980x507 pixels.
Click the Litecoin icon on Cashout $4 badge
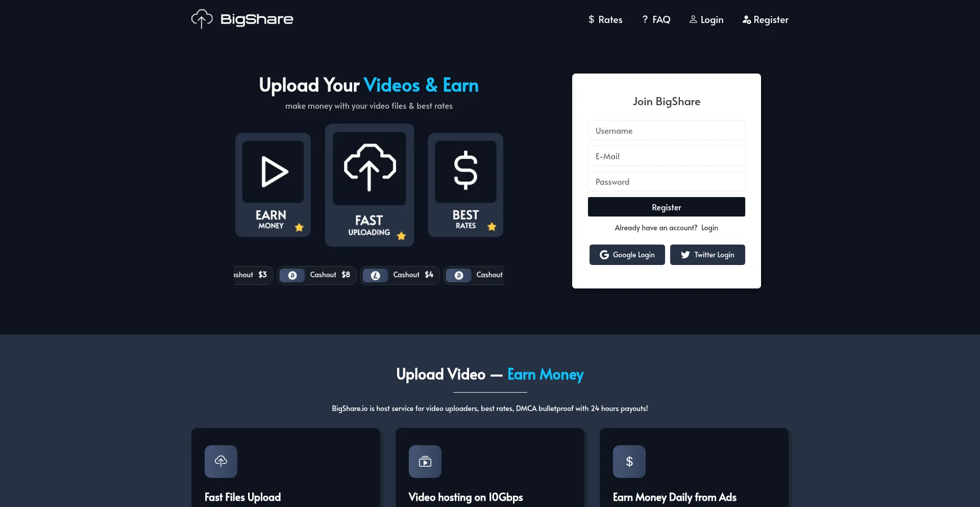click(x=375, y=275)
